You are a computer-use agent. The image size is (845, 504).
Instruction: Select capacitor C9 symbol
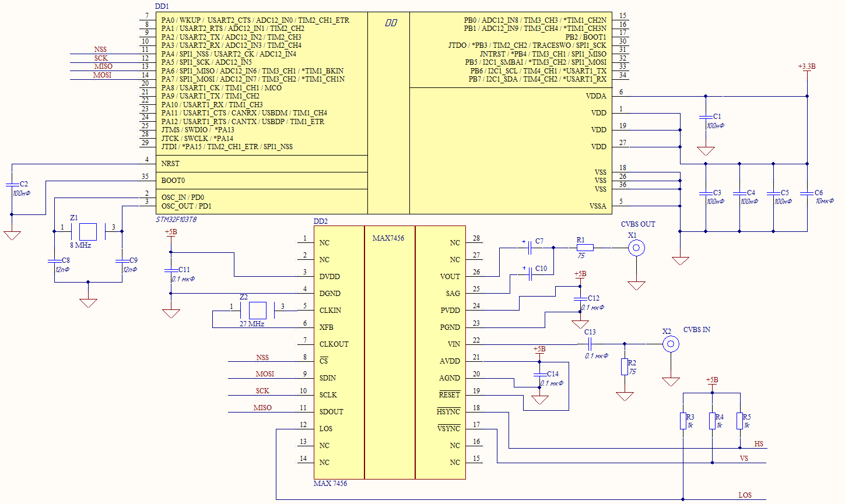click(122, 260)
